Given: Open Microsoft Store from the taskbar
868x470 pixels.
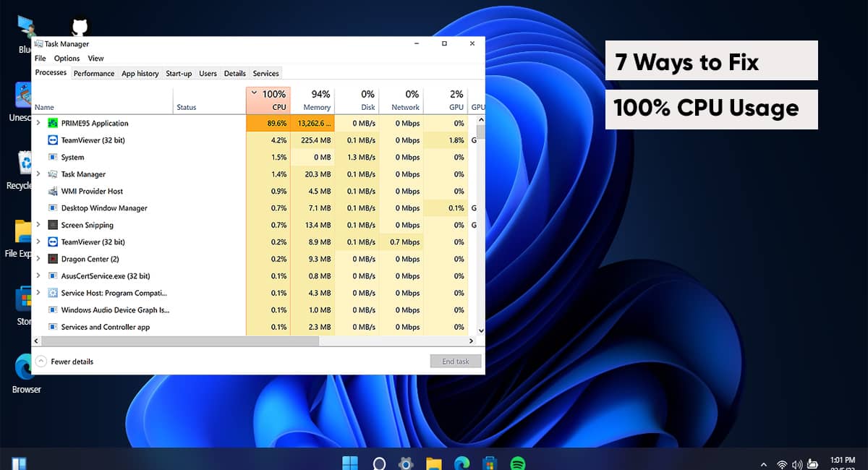Looking at the screenshot, I should click(490, 463).
